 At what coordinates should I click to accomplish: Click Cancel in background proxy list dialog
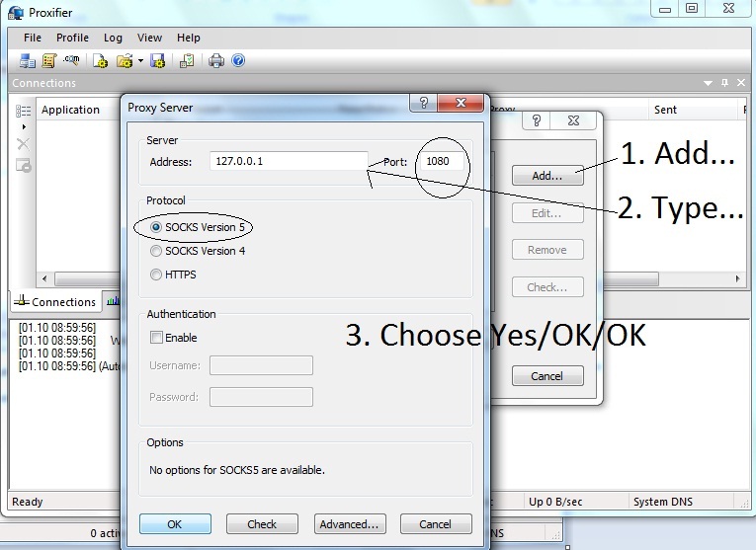pyautogui.click(x=547, y=376)
